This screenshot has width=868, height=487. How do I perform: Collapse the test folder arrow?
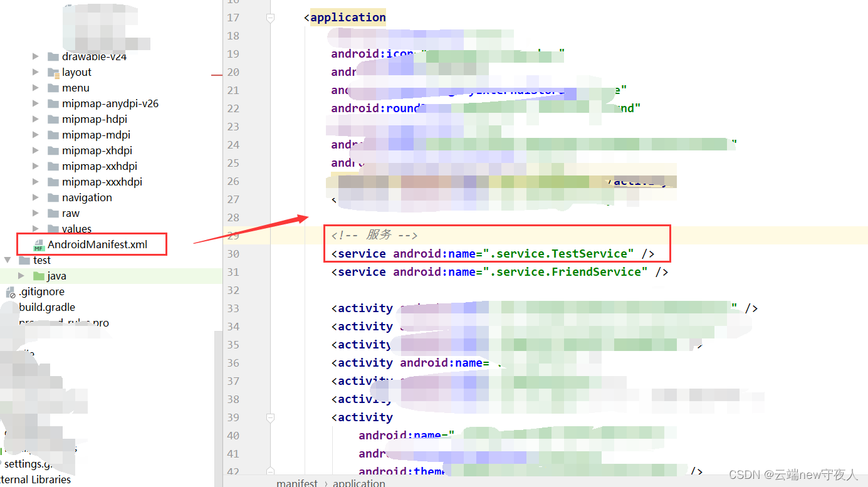point(8,260)
